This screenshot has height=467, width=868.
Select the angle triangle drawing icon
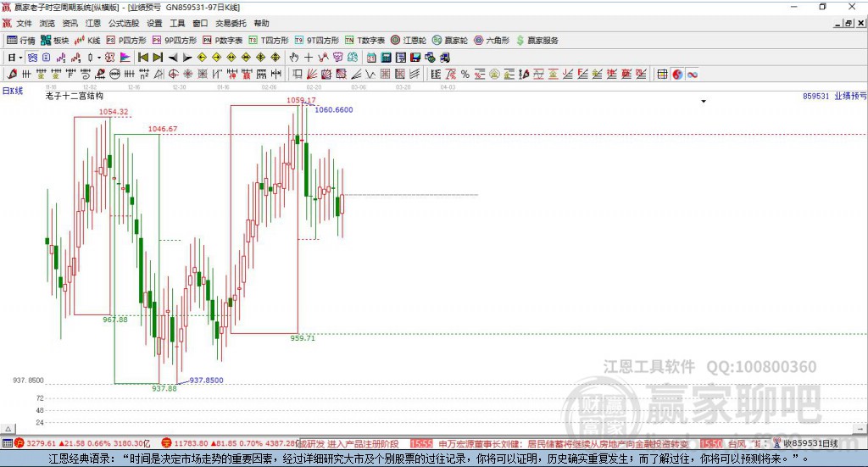tap(159, 74)
